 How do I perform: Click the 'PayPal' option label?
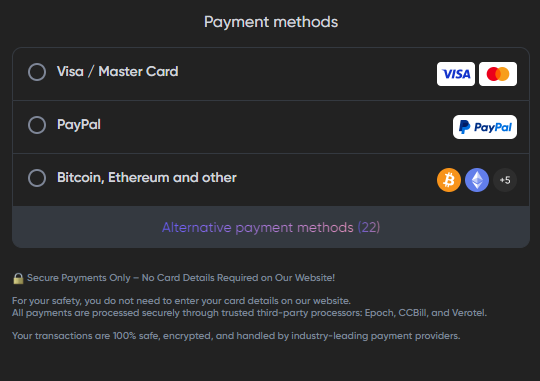[79, 125]
